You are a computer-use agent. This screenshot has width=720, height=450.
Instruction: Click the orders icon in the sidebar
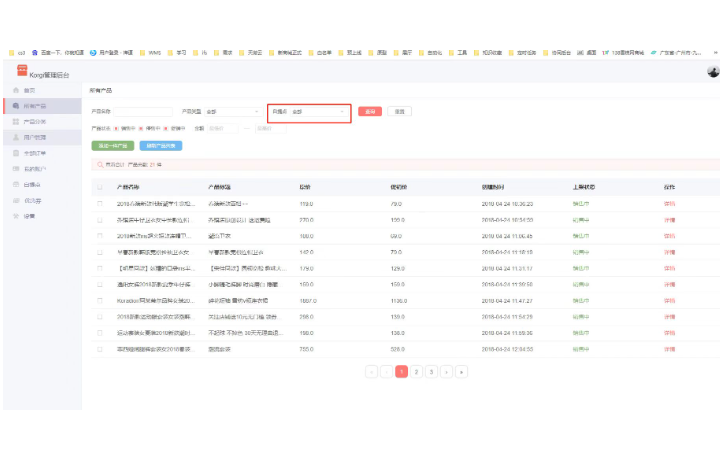[x=16, y=152]
